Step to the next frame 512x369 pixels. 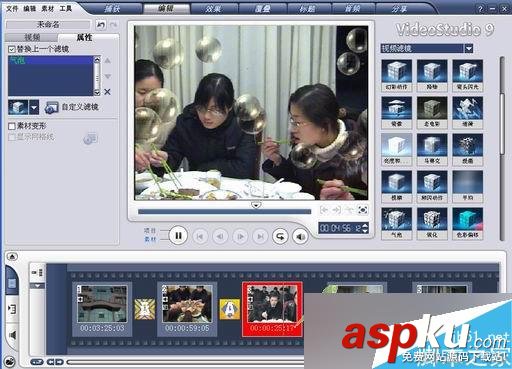(240, 237)
